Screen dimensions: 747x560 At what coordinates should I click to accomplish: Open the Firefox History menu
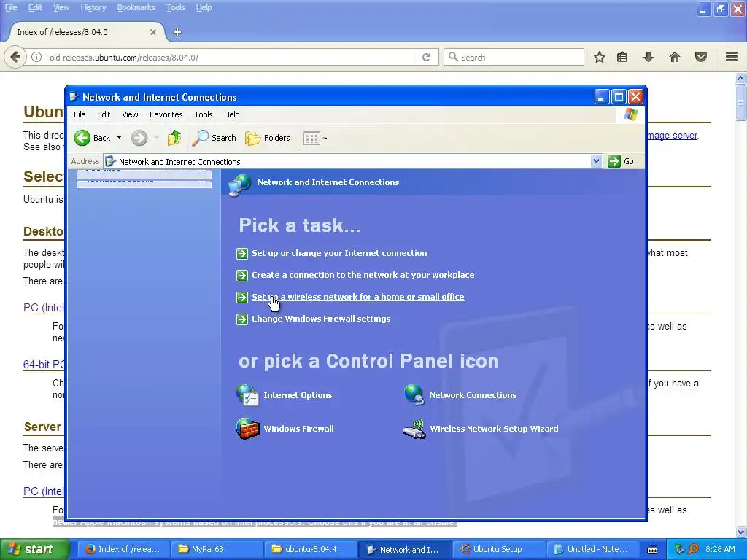(93, 7)
